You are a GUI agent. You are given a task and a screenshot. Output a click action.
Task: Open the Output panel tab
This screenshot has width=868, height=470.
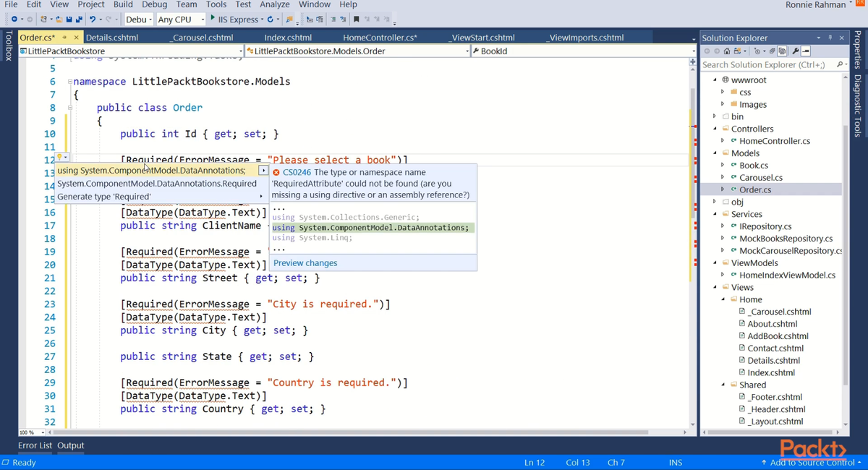pyautogui.click(x=71, y=445)
